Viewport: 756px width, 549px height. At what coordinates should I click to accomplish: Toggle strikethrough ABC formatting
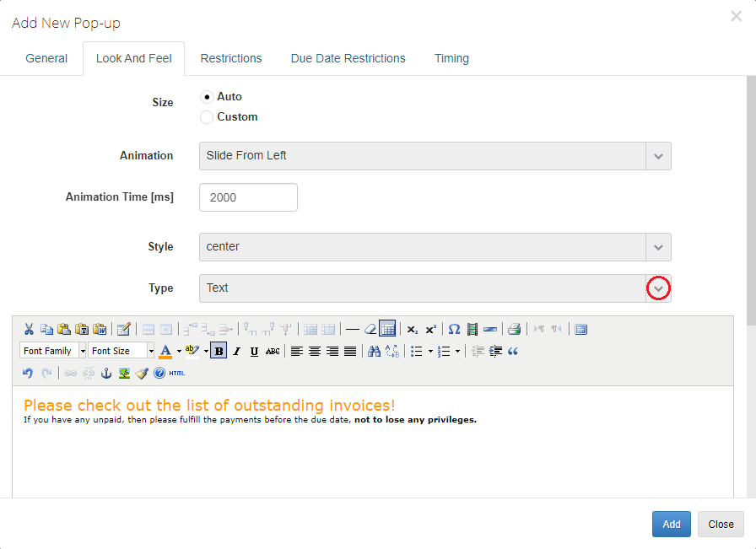[x=273, y=352]
